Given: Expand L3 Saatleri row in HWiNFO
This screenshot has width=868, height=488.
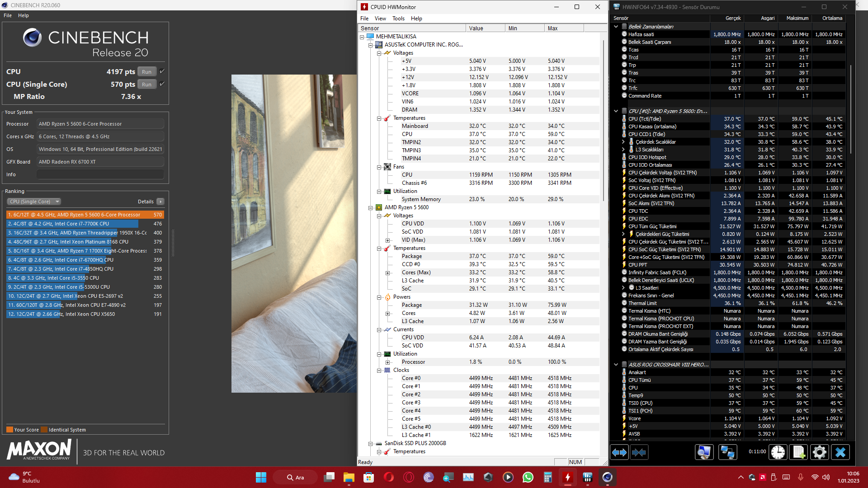Looking at the screenshot, I should (623, 288).
